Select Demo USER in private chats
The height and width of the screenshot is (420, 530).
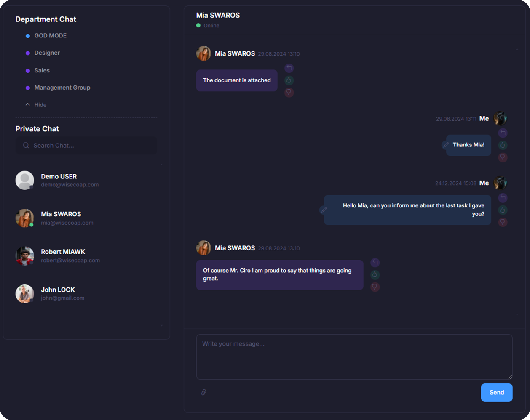(59, 180)
